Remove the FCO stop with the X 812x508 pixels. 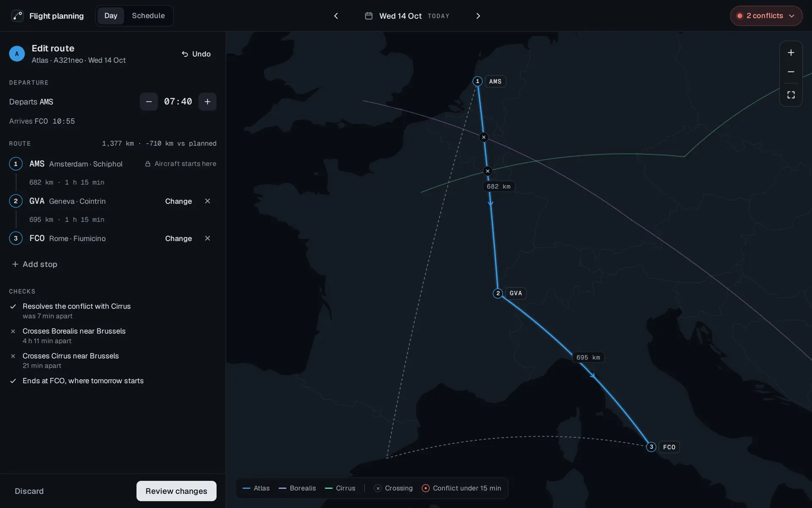(208, 238)
